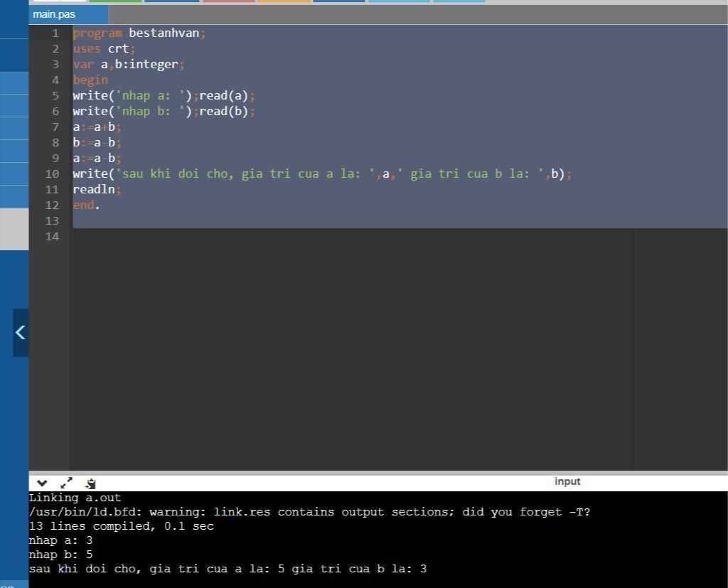Click the ld.bfd warning console line

point(309,513)
